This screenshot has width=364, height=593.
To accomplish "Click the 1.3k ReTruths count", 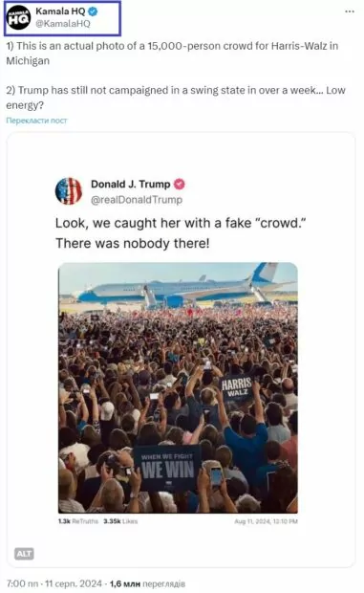I will tap(78, 521).
